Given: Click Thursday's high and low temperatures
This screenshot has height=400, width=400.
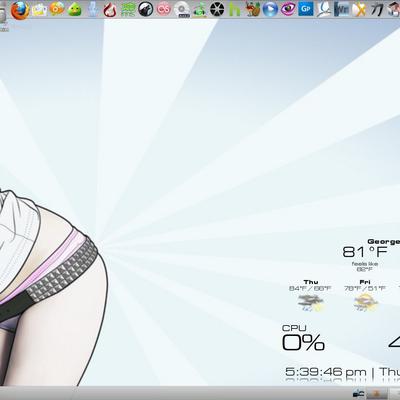Looking at the screenshot, I should 310,289.
